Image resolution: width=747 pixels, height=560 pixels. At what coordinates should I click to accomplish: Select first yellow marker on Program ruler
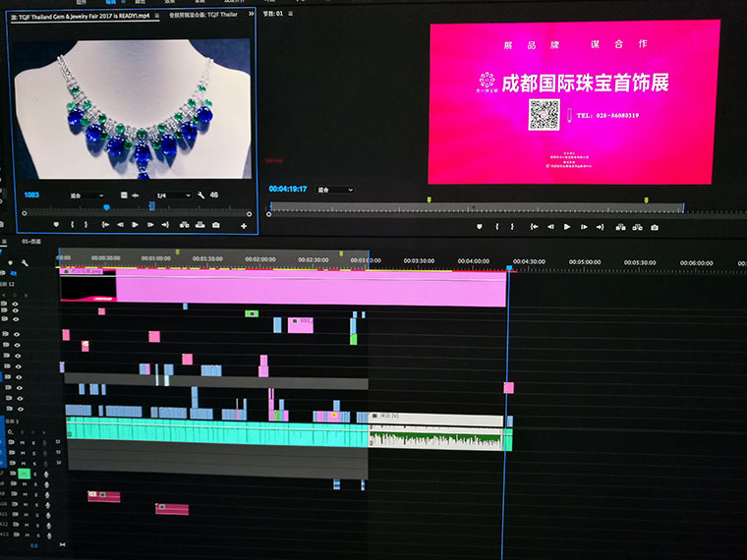click(x=429, y=200)
